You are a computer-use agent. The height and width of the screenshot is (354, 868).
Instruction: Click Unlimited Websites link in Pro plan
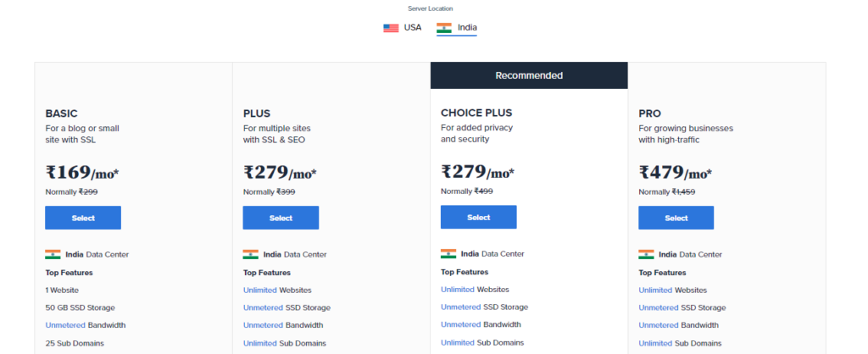click(x=655, y=290)
